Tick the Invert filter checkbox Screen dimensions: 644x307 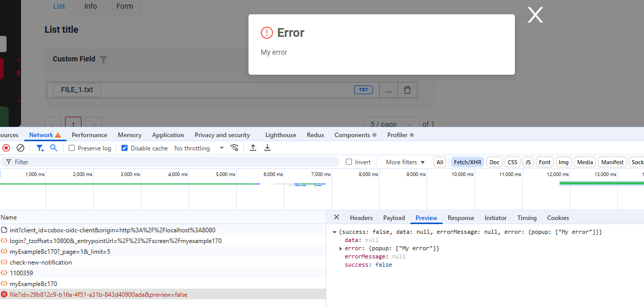[x=349, y=162]
